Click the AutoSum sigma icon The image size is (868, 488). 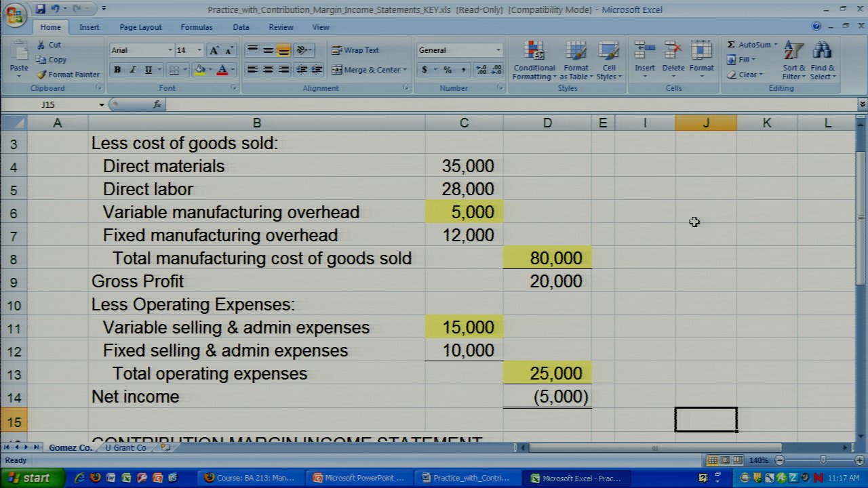point(731,45)
